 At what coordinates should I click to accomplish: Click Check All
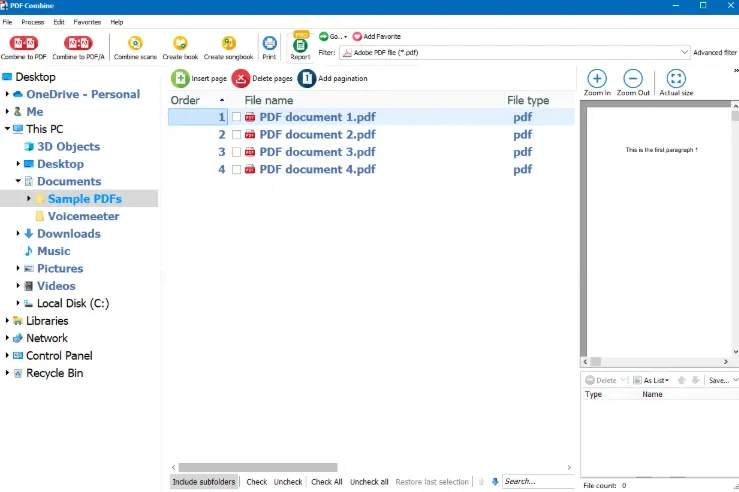click(327, 482)
